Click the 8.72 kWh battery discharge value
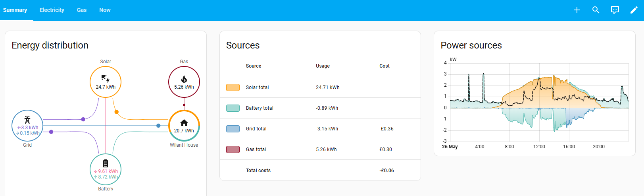644x196 pixels. pyautogui.click(x=106, y=177)
